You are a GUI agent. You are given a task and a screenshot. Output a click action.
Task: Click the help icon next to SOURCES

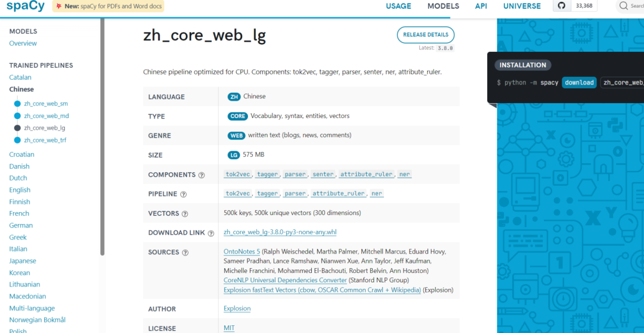pos(185,253)
